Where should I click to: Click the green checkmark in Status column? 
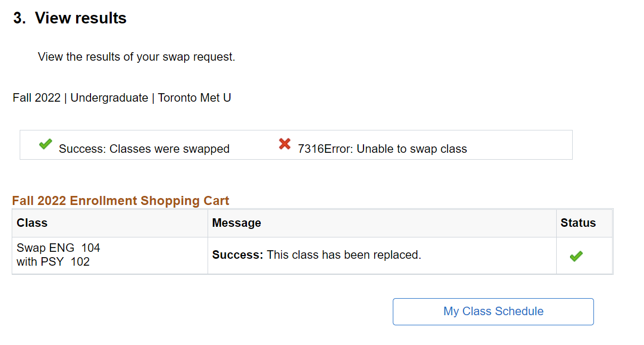click(x=576, y=256)
